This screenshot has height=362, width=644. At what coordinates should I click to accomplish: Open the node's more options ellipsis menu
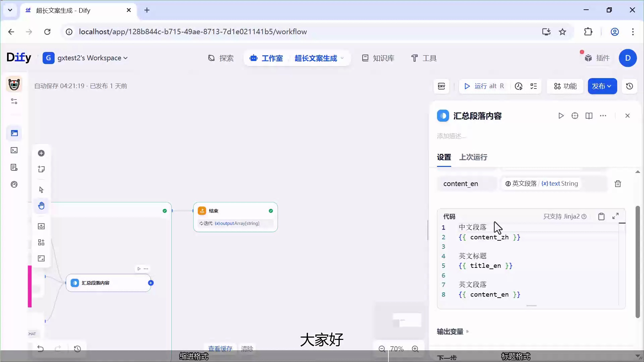[x=603, y=116]
